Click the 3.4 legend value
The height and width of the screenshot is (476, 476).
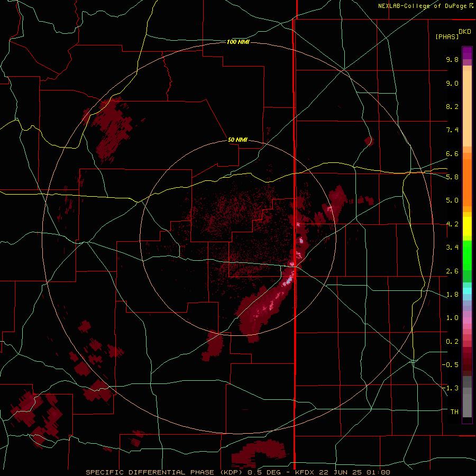pyautogui.click(x=452, y=248)
